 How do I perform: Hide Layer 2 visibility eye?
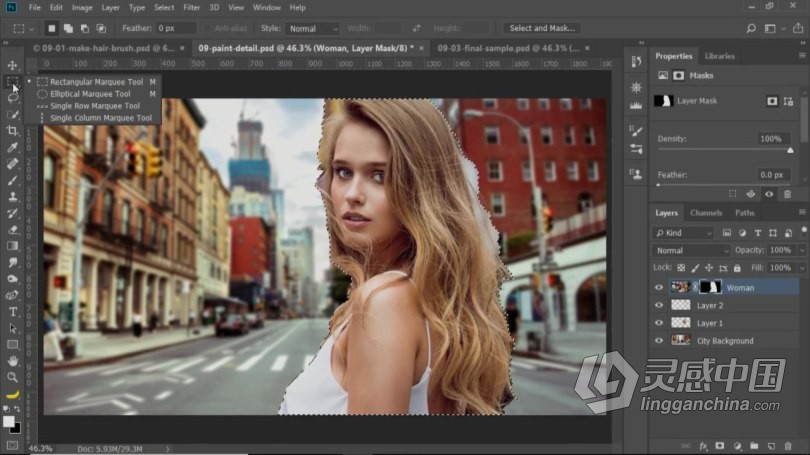(x=659, y=305)
